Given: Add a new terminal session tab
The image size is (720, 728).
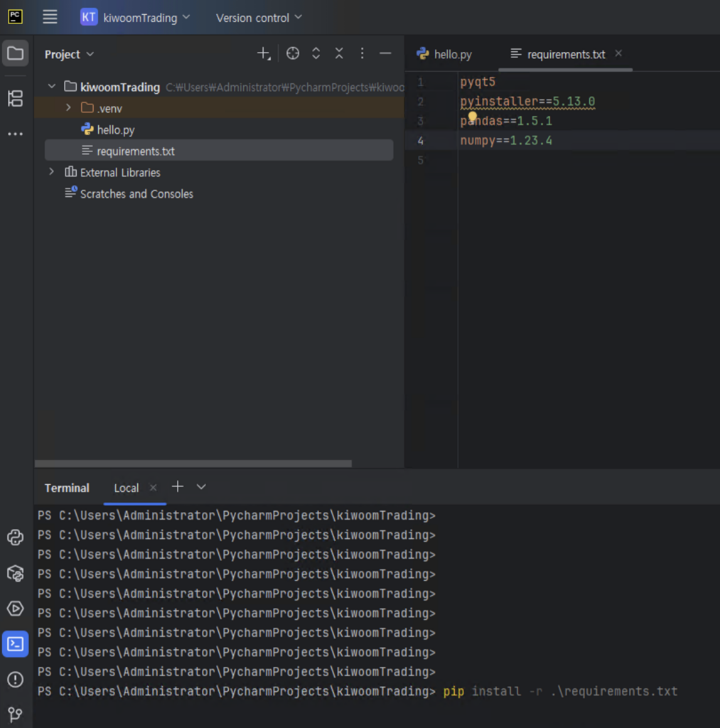Looking at the screenshot, I should [x=177, y=487].
